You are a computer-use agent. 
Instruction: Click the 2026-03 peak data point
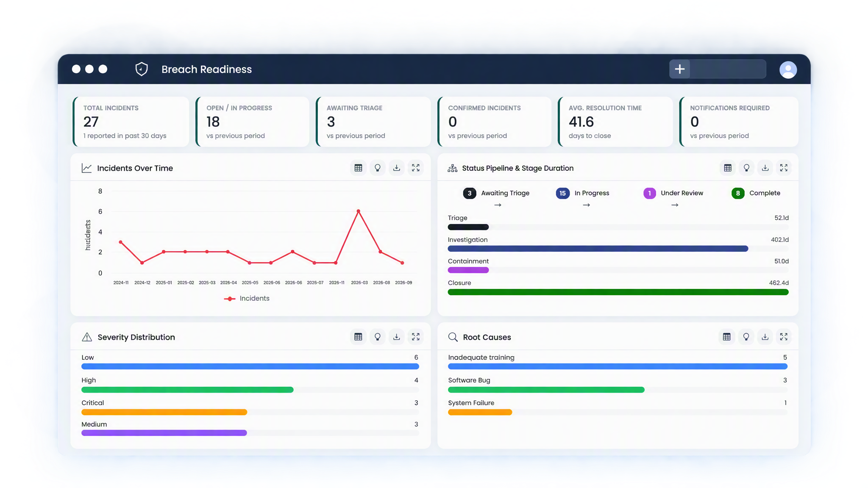359,211
